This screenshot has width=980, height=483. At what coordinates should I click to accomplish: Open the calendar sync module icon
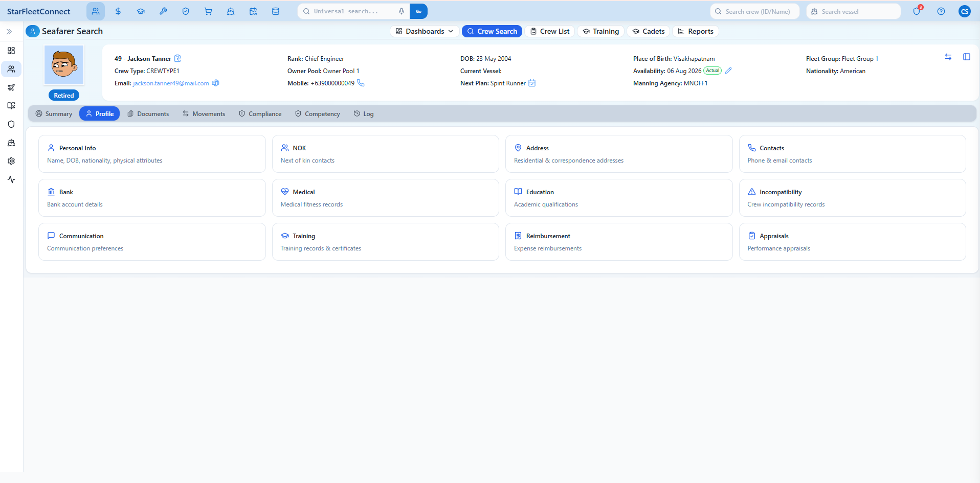(253, 11)
